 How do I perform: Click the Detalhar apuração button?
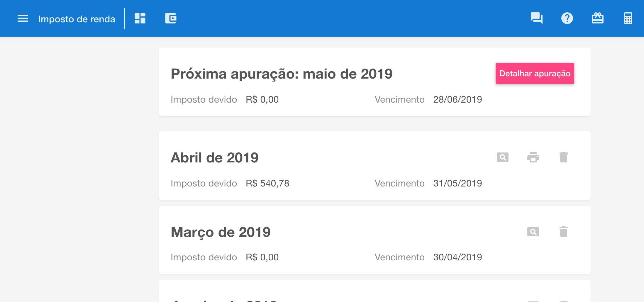(x=535, y=73)
